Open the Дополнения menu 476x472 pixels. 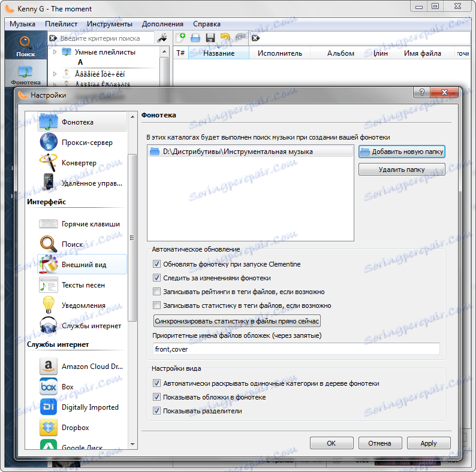click(x=162, y=24)
